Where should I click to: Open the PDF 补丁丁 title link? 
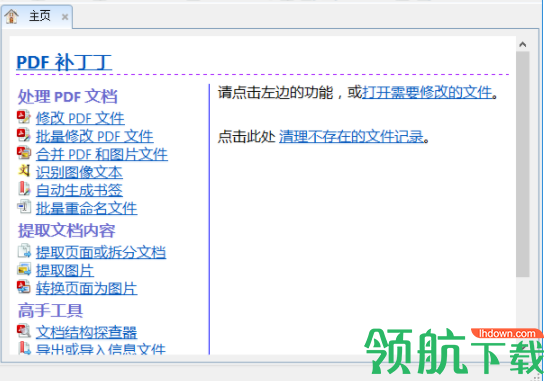coord(64,62)
